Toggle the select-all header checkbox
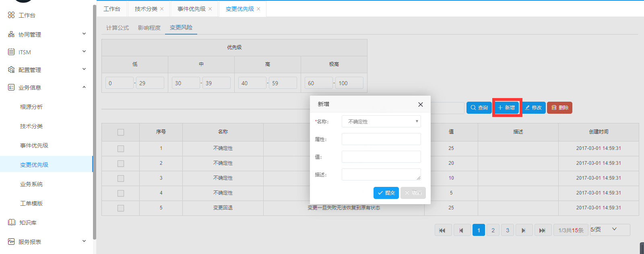The height and width of the screenshot is (254, 644). pyautogui.click(x=121, y=132)
